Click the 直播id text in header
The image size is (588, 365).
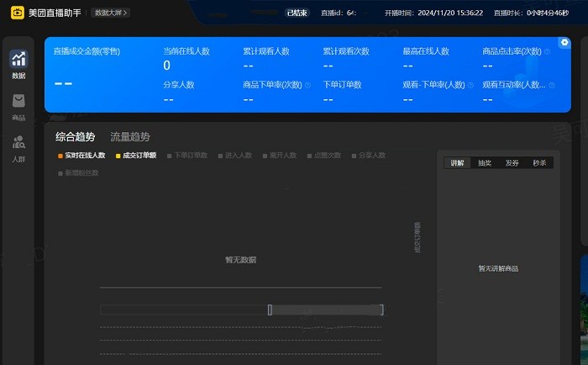click(x=339, y=13)
